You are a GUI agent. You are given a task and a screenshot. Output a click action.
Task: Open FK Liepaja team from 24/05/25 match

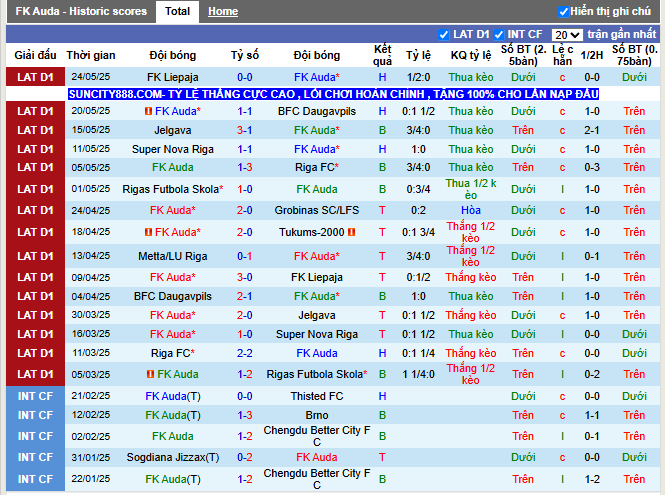click(173, 77)
